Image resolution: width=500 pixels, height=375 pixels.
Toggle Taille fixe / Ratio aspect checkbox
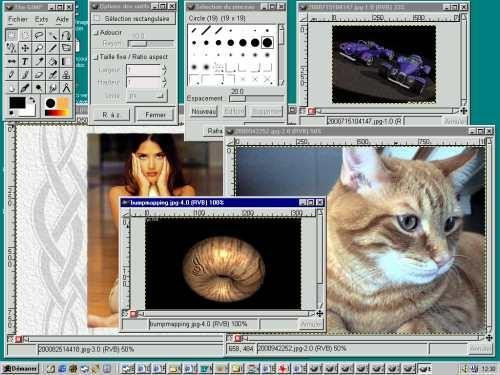point(97,57)
